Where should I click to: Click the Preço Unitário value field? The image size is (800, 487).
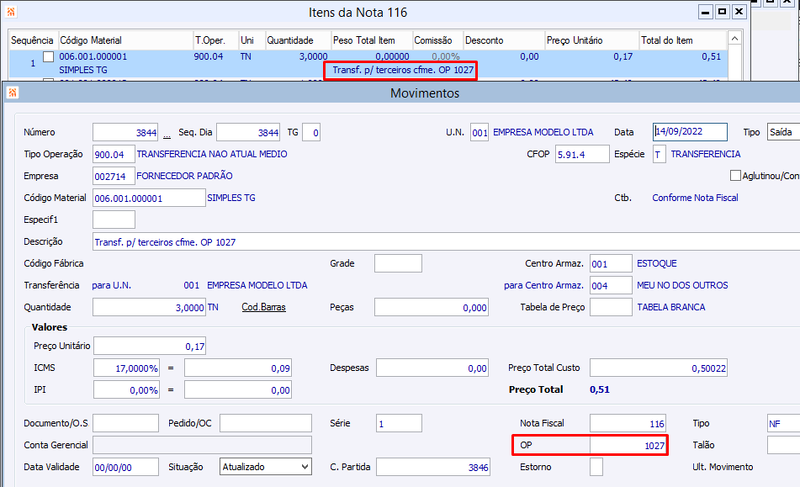(x=149, y=346)
